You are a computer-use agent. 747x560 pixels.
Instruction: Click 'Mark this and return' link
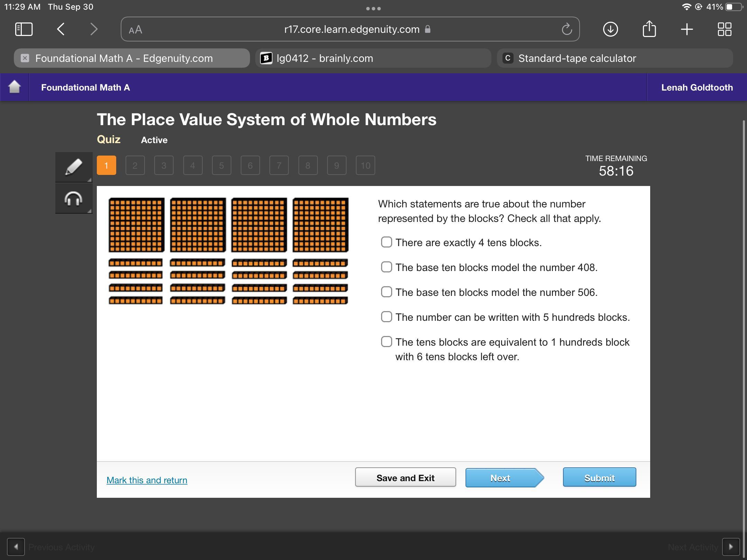click(147, 480)
